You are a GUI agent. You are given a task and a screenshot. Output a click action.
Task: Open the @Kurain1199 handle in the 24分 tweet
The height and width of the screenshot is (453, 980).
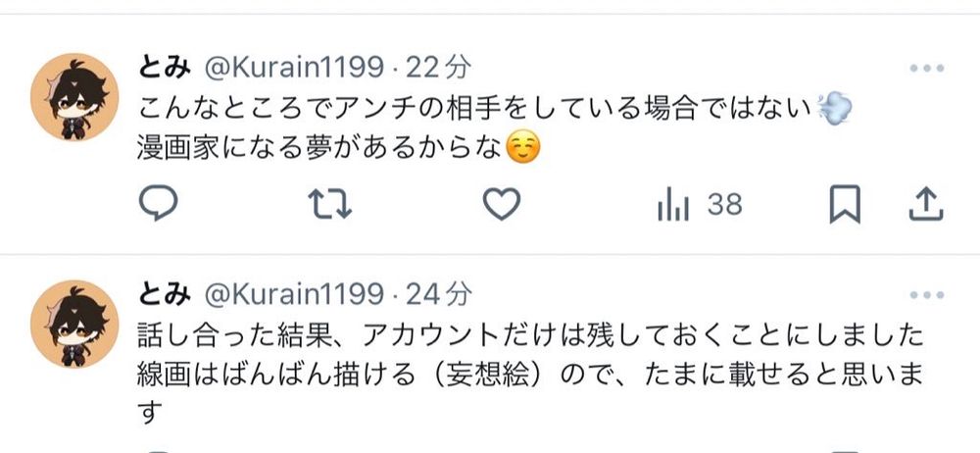point(294,295)
